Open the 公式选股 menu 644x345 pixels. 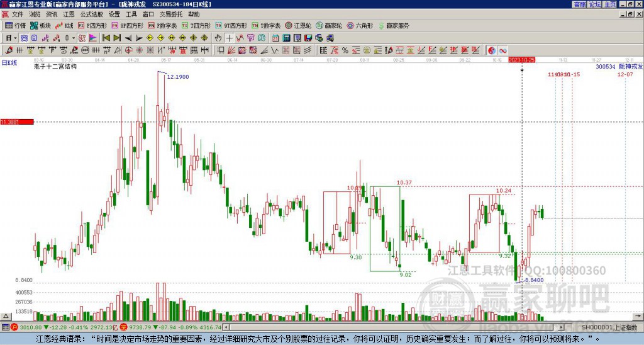tap(91, 14)
